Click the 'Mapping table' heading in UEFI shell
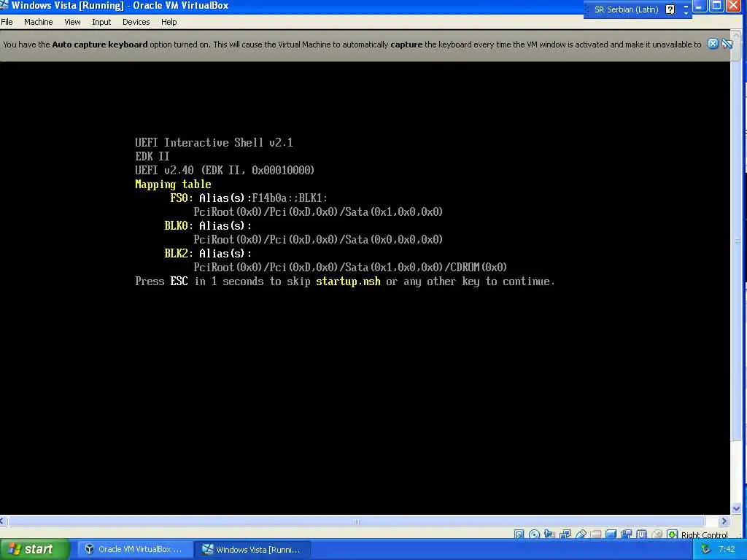Image resolution: width=747 pixels, height=560 pixels. [x=173, y=184]
